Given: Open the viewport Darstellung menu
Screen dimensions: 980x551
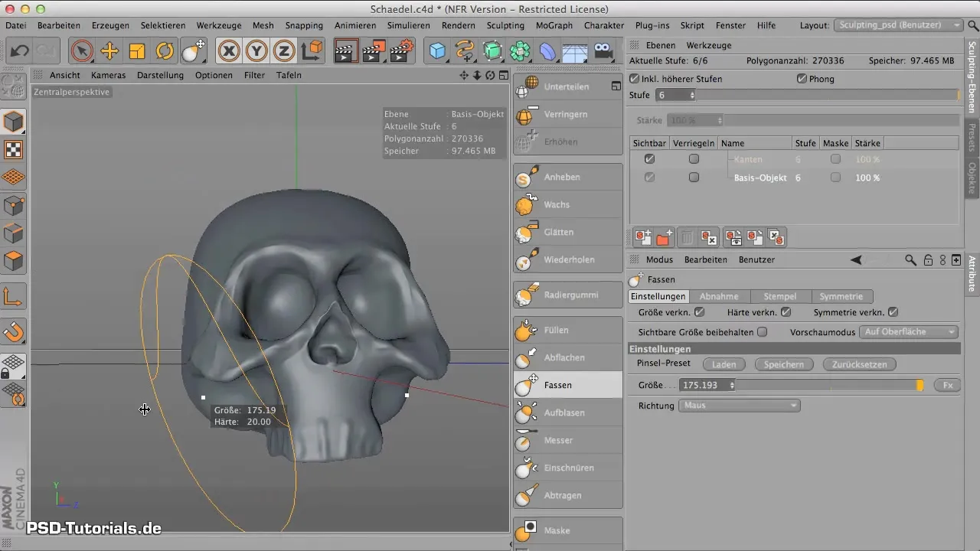Looking at the screenshot, I should tap(160, 75).
